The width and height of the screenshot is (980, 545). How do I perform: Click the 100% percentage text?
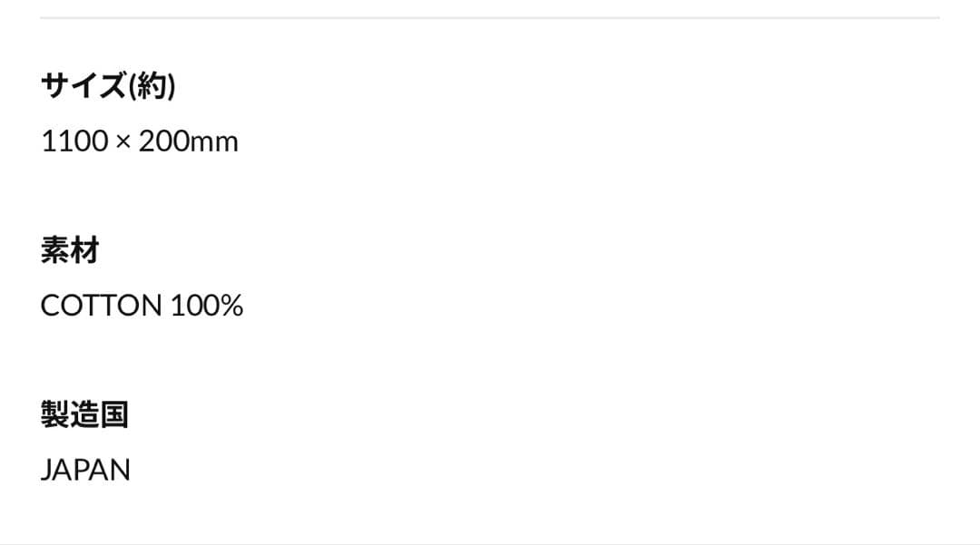[x=207, y=306]
